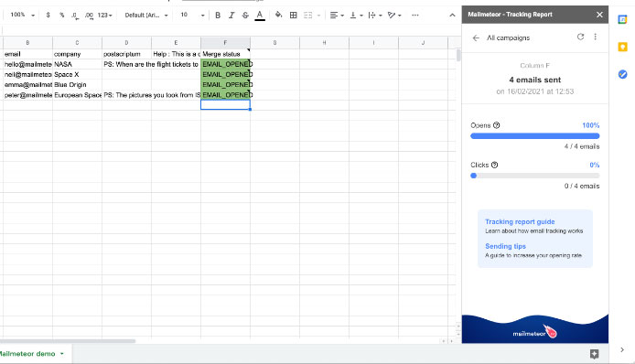The width and height of the screenshot is (635, 364).
Task: Open text color picker
Action: pyautogui.click(x=260, y=15)
